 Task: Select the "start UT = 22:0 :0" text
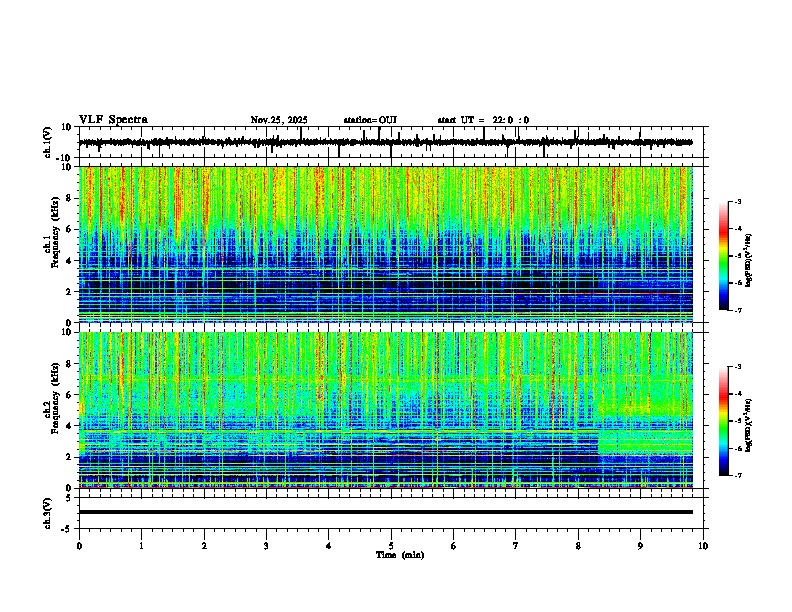coord(483,120)
